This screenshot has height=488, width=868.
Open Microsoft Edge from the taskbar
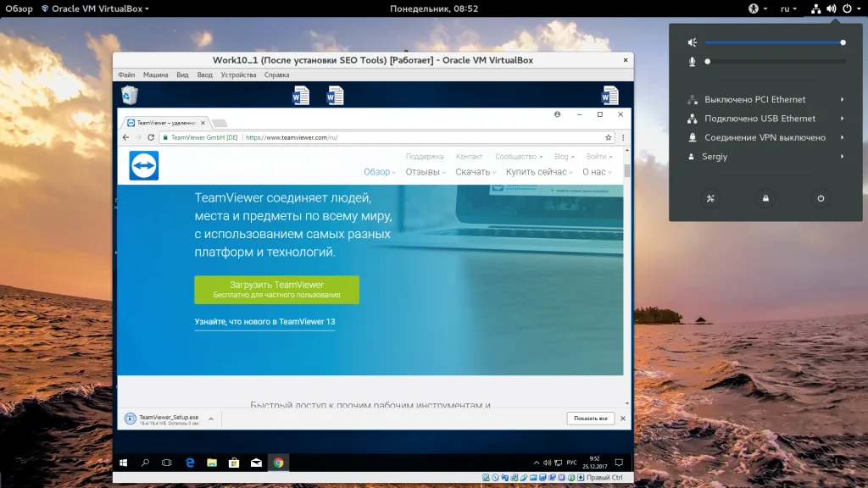[190, 463]
